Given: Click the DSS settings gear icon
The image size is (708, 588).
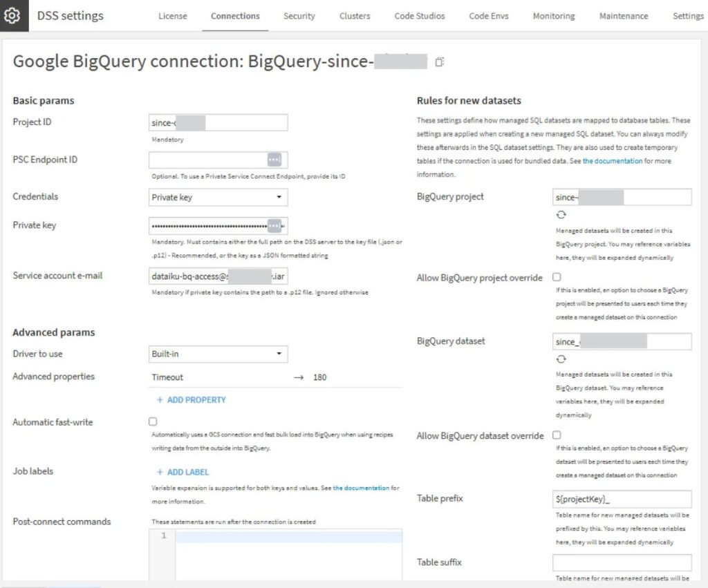Looking at the screenshot, I should point(12,16).
